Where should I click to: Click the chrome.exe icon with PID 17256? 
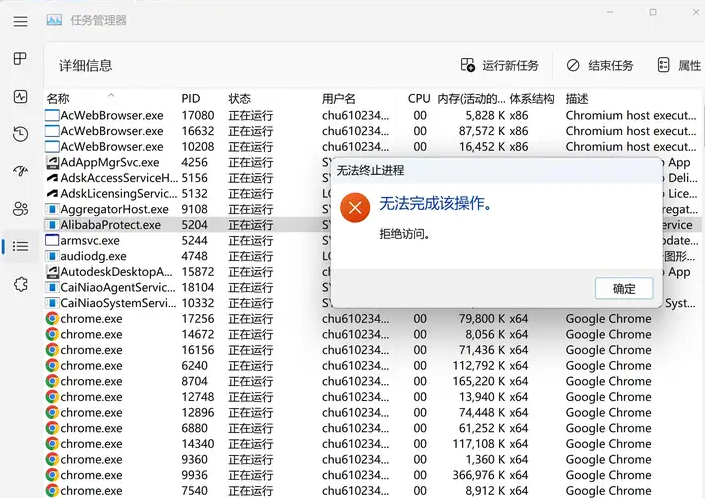pos(52,319)
